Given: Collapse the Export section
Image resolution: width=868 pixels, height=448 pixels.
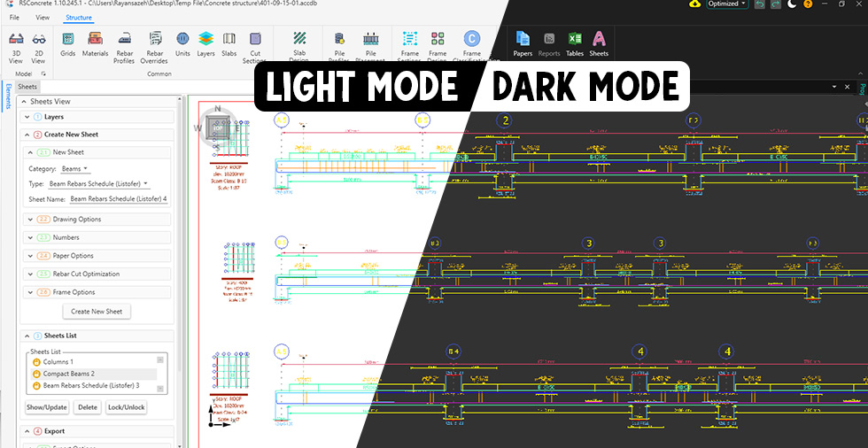Looking at the screenshot, I should click(x=97, y=431).
